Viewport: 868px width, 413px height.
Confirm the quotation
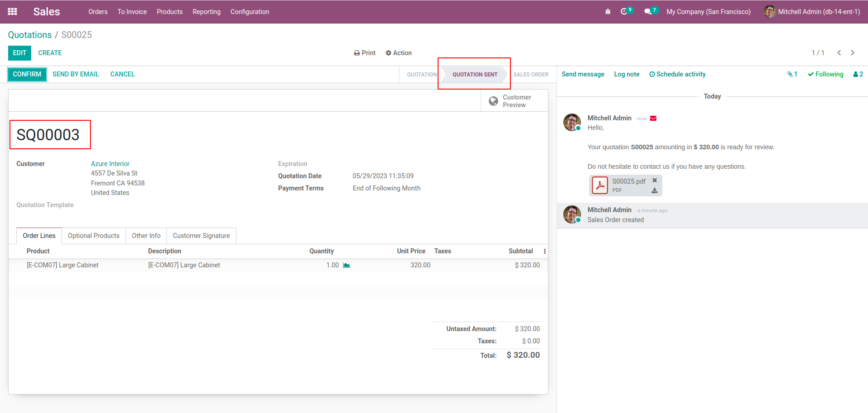pos(27,74)
